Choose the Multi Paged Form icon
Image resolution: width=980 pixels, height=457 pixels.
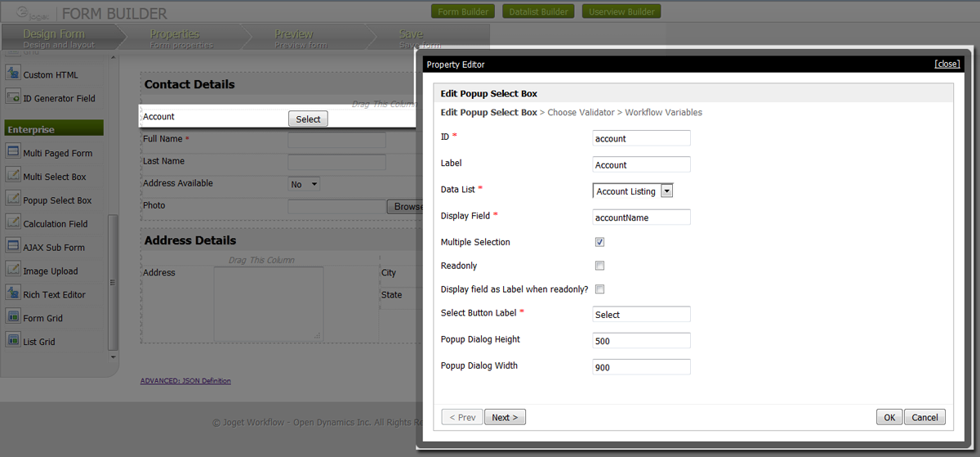13,152
